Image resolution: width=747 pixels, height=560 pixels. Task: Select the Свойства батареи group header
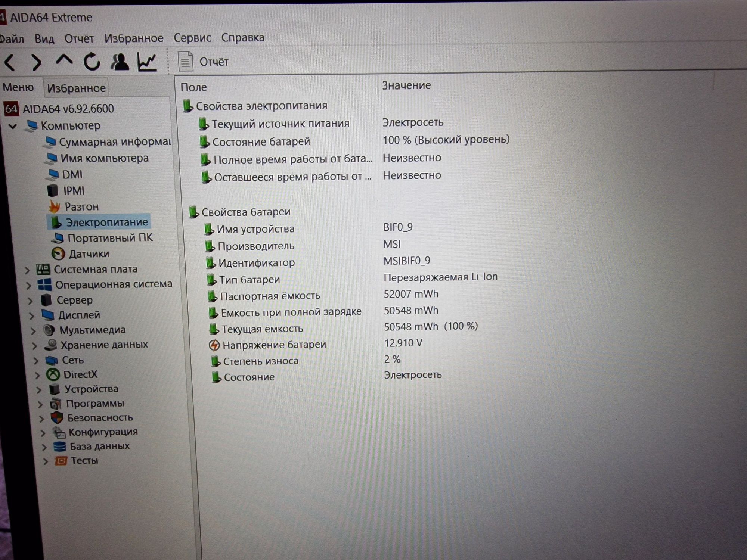click(239, 212)
